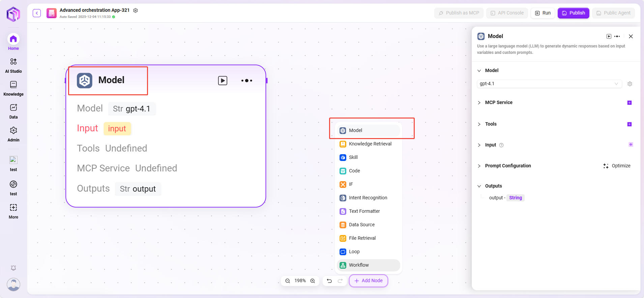644x298 pixels.
Task: Click the undo arrow icon
Action: (x=329, y=281)
